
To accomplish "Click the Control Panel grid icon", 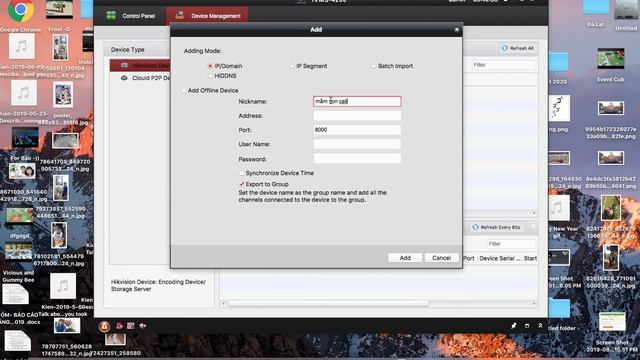I will tap(111, 16).
